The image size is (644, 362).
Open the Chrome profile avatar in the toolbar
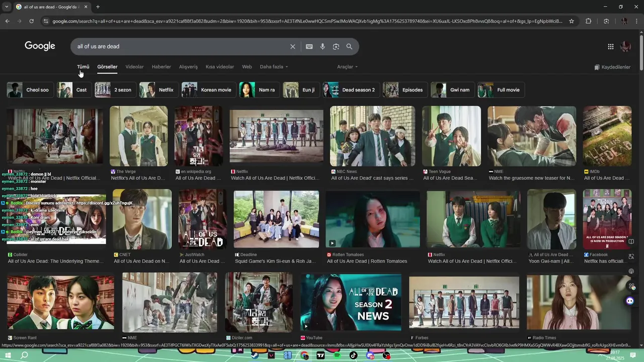click(624, 21)
